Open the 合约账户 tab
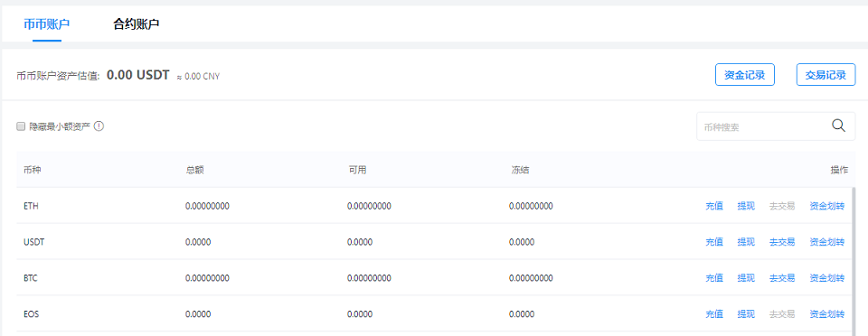The height and width of the screenshot is (336, 868). (x=137, y=24)
